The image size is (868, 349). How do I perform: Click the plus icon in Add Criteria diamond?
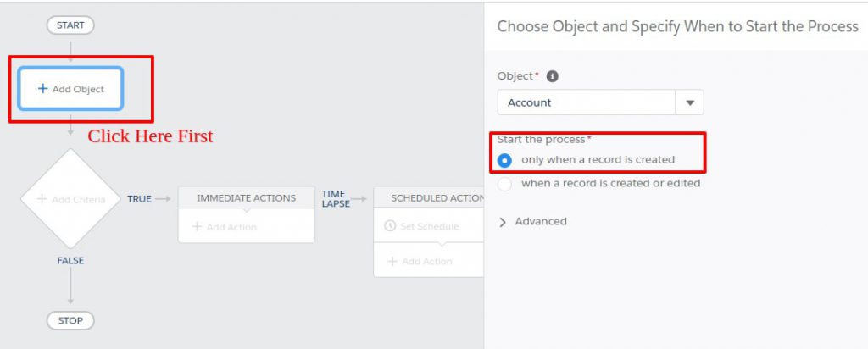(42, 199)
